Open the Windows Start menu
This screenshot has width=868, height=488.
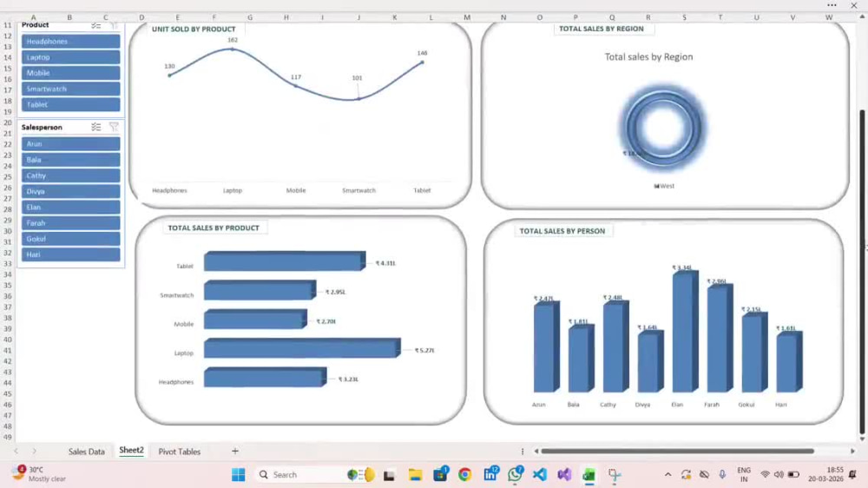coord(239,475)
